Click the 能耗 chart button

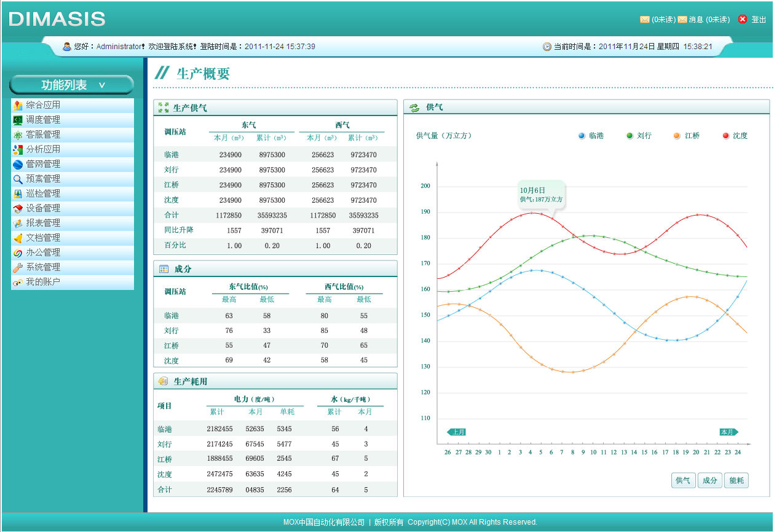point(736,480)
